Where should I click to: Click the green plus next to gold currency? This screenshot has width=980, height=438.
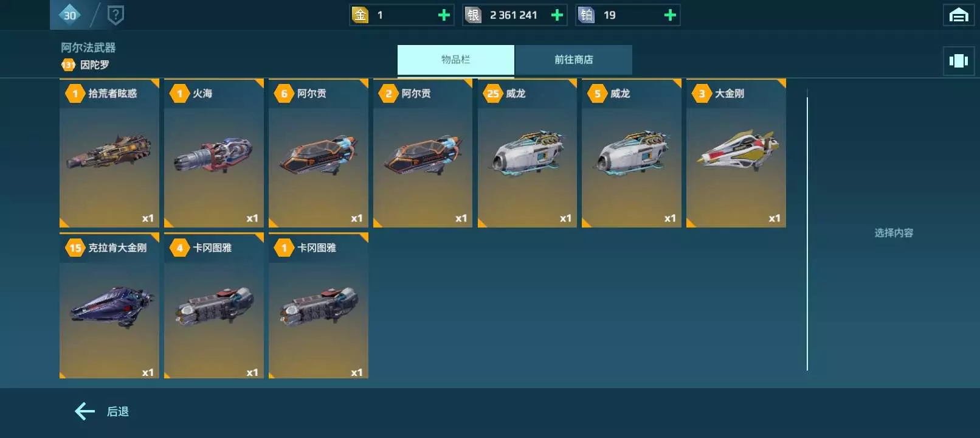click(x=444, y=15)
